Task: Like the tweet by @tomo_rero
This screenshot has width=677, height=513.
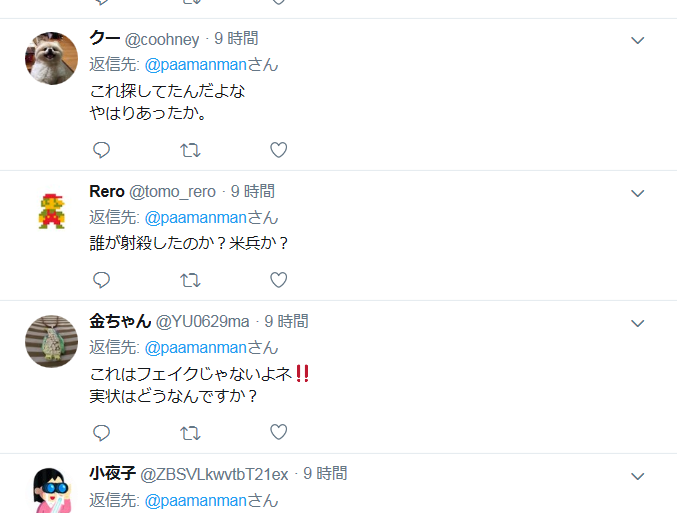Action: [278, 280]
